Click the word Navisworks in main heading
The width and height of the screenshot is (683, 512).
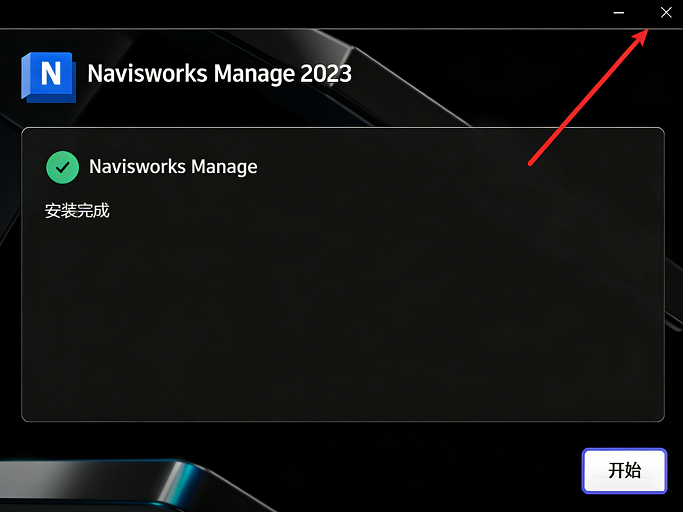(x=147, y=74)
